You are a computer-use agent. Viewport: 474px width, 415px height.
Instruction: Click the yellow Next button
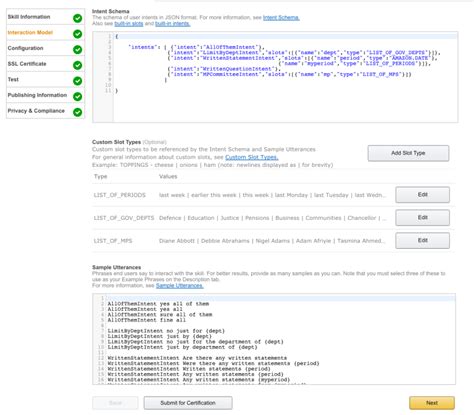[432, 403]
